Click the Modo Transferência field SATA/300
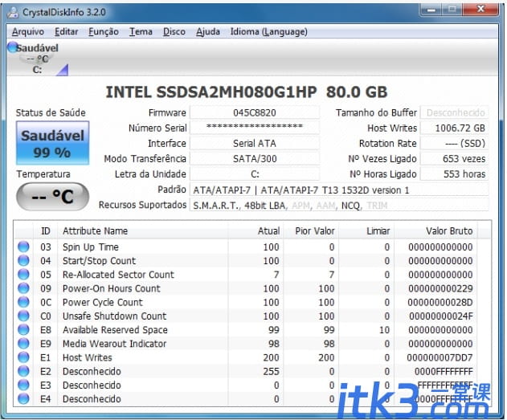 coord(255,159)
